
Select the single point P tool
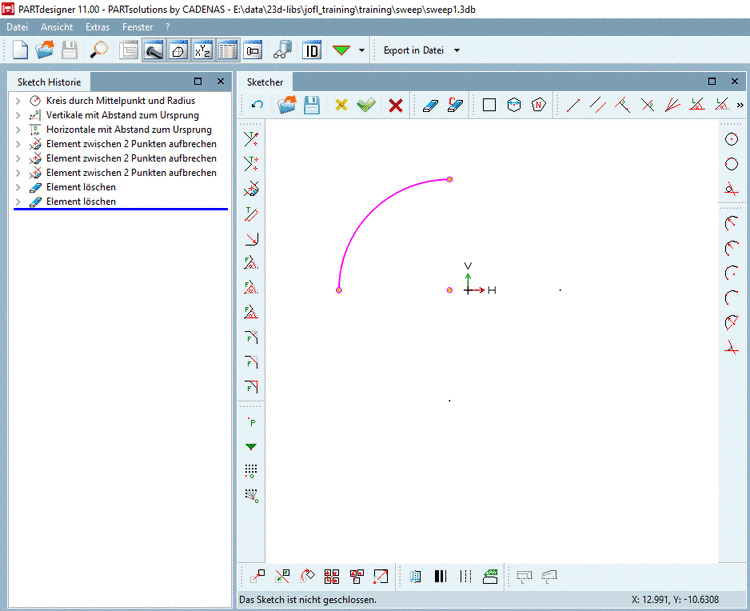point(251,422)
